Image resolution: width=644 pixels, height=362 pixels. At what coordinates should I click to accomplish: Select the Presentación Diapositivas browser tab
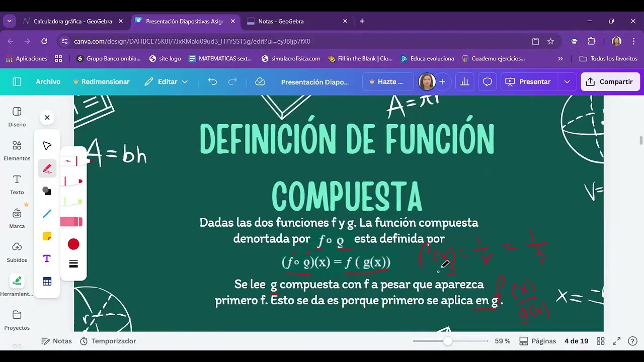click(x=185, y=21)
